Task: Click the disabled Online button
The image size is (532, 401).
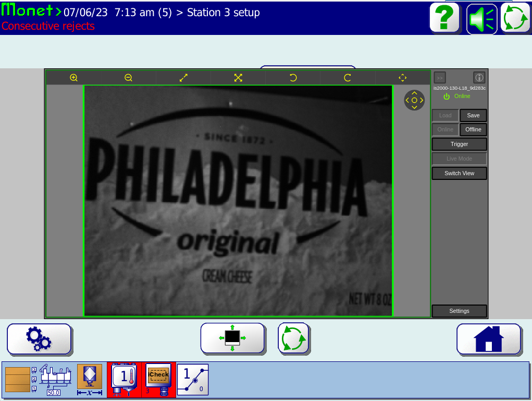Action: pyautogui.click(x=445, y=130)
